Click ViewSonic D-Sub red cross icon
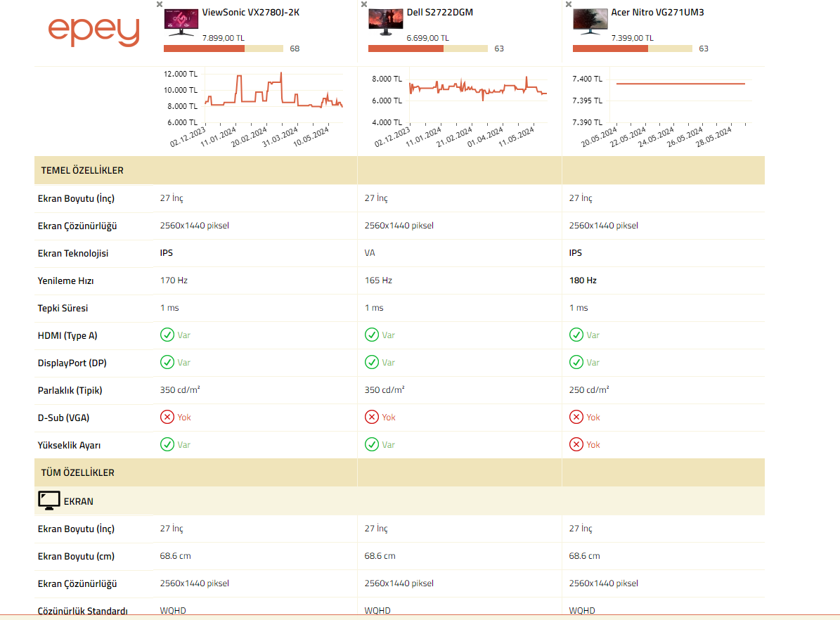The width and height of the screenshot is (840, 620). [167, 417]
